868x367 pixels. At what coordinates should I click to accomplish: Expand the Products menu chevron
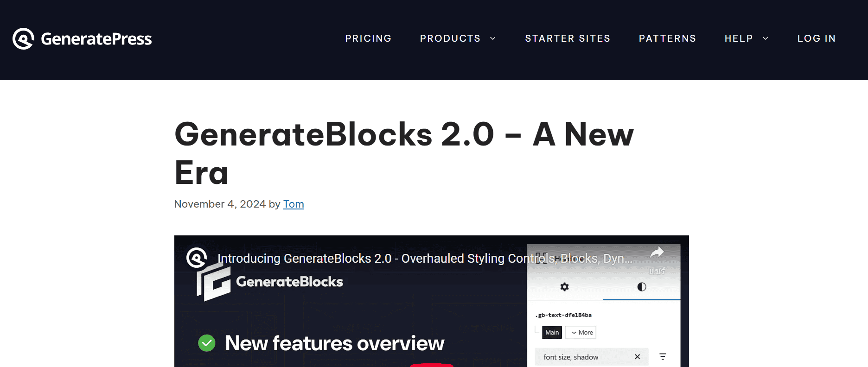coord(493,38)
